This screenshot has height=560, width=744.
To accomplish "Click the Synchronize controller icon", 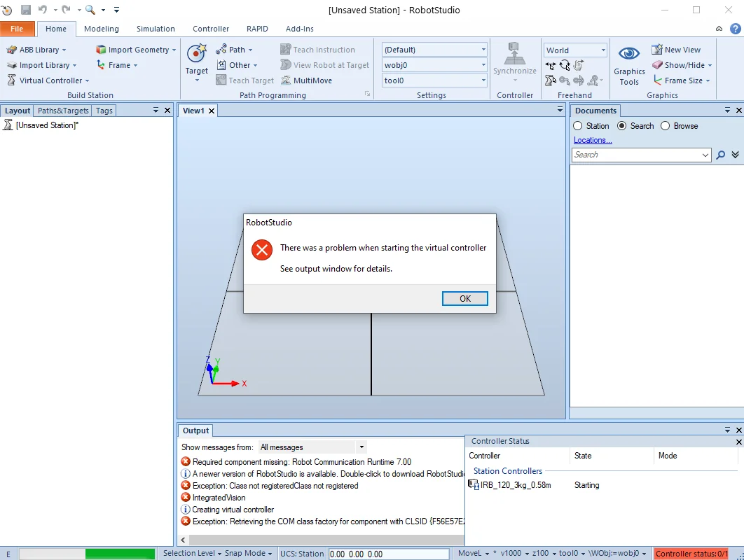I will pos(514,53).
